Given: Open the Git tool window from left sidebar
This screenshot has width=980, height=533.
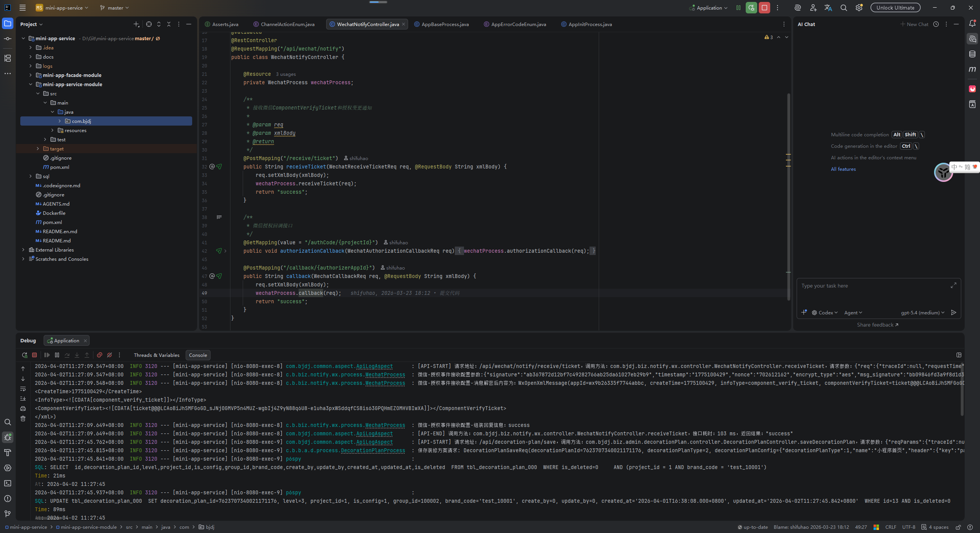Looking at the screenshot, I should click(8, 513).
